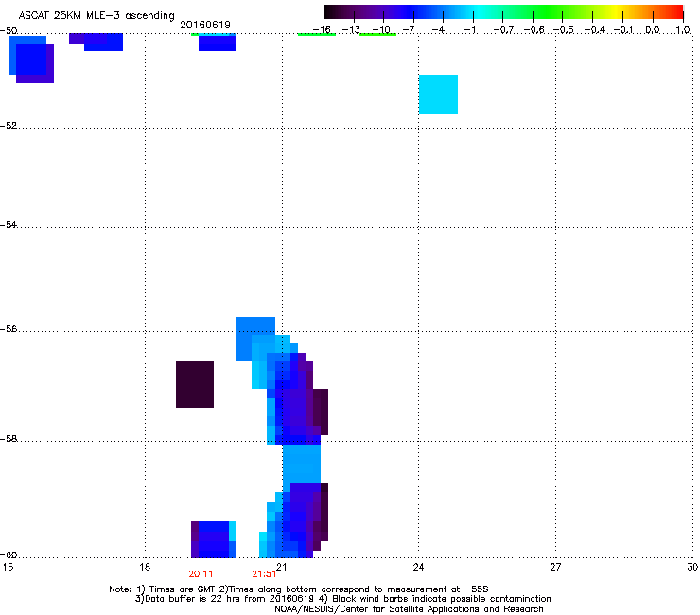Image resolution: width=700 pixels, height=615 pixels.
Task: Click the ASCAT 25KM MLE-3 ascending title
Action: click(96, 16)
